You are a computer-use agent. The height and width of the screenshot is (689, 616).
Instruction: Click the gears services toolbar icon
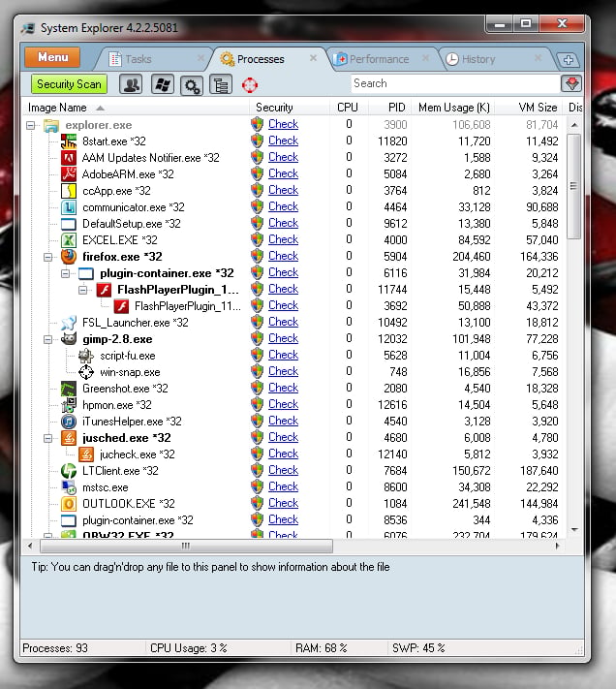[192, 84]
